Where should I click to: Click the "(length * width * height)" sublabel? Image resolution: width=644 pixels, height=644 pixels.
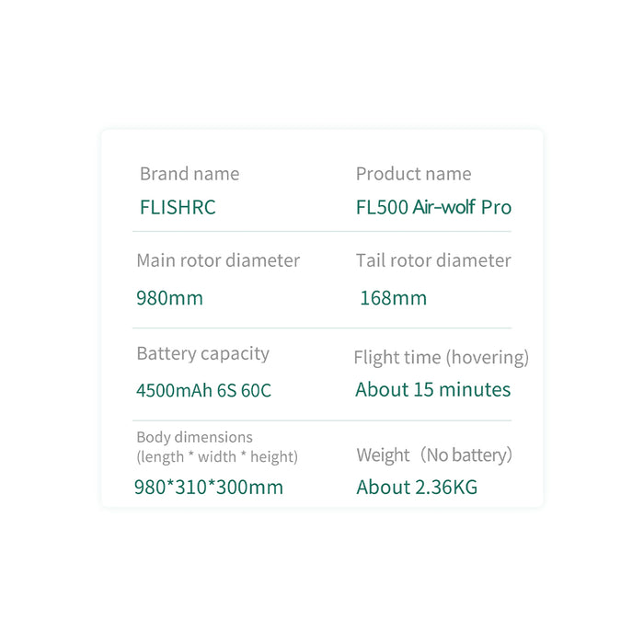217,456
